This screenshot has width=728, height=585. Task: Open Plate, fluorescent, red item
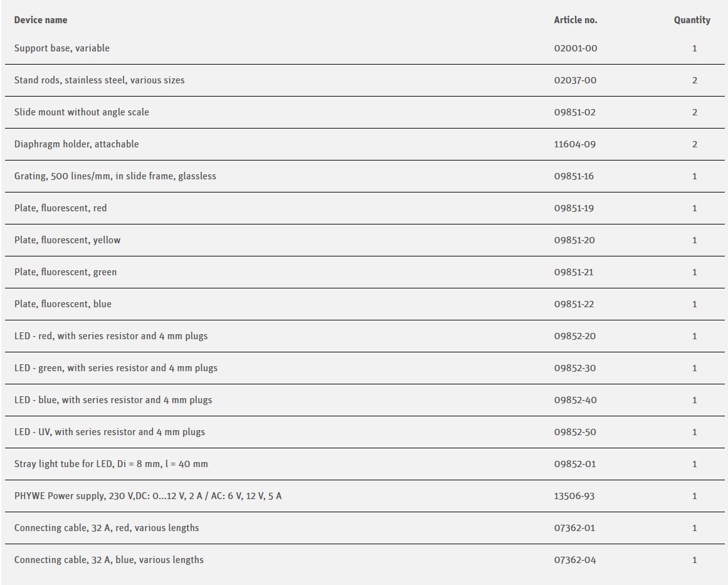tap(60, 208)
